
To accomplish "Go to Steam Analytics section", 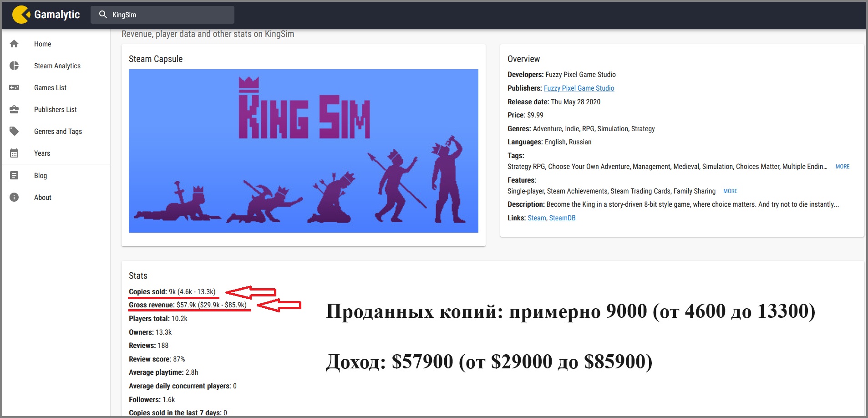I will [57, 66].
